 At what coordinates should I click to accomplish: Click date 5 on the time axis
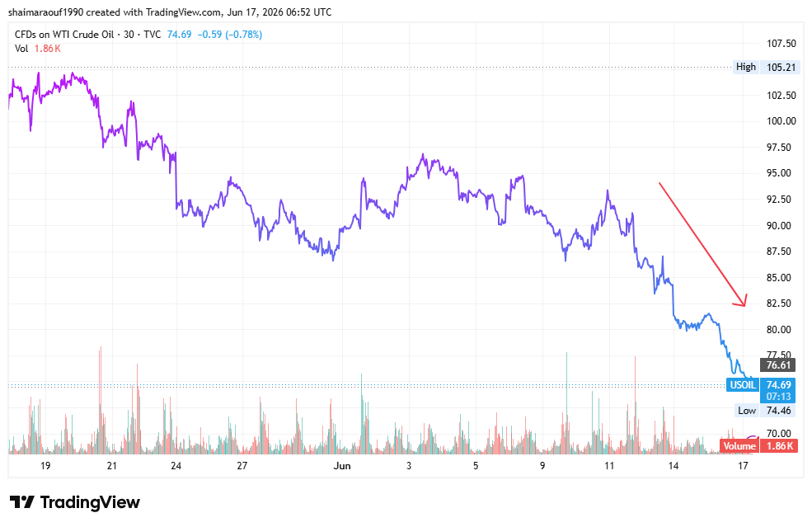(476, 466)
